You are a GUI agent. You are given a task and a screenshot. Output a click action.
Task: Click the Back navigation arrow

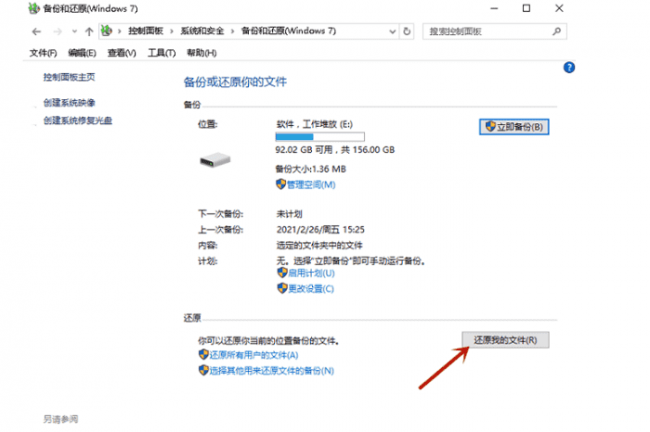36,32
